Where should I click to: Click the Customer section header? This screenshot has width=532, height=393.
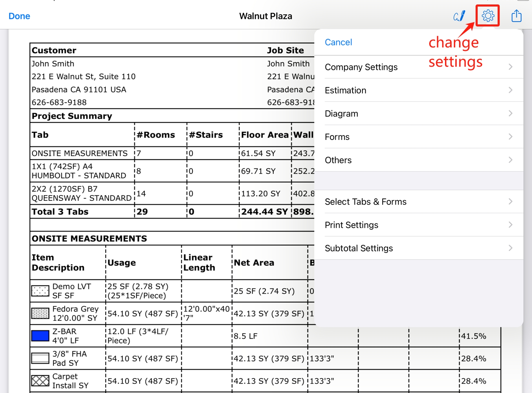click(x=54, y=50)
